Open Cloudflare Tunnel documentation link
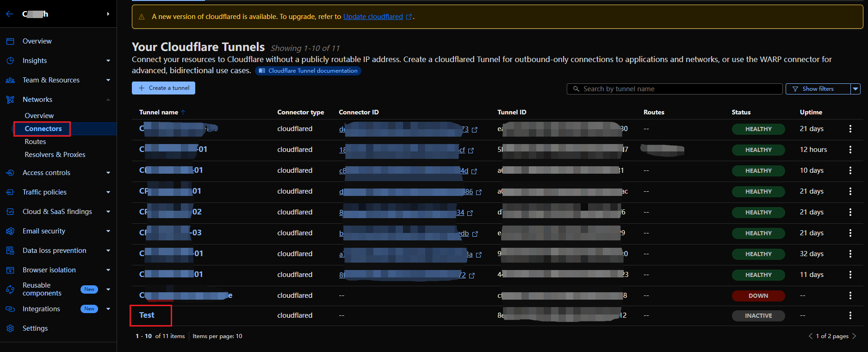Screen dimensions: 868x352 click(x=308, y=71)
